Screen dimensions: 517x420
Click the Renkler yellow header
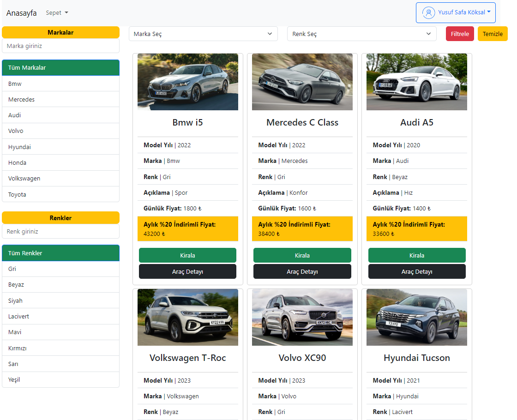(60, 218)
